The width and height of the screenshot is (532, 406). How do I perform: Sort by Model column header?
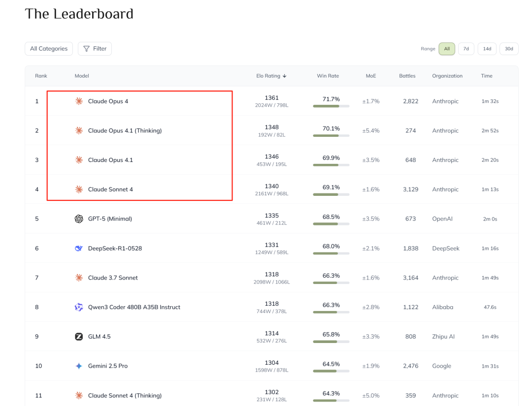(x=82, y=76)
